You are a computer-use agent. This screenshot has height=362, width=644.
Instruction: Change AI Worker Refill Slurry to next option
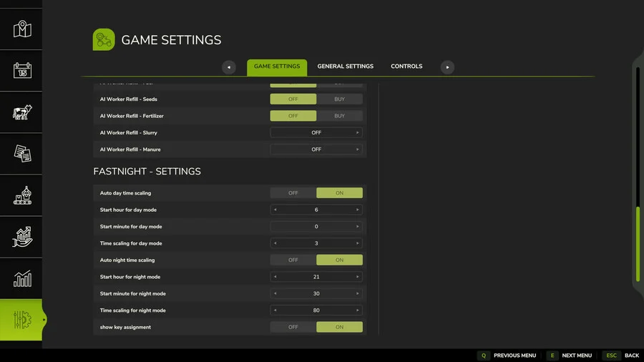(x=358, y=133)
